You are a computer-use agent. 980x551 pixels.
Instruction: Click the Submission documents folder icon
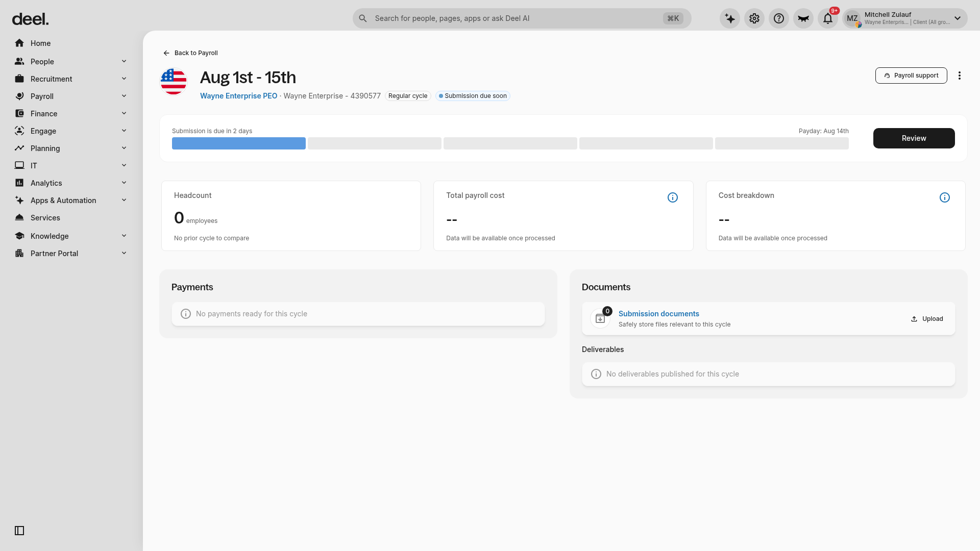600,318
